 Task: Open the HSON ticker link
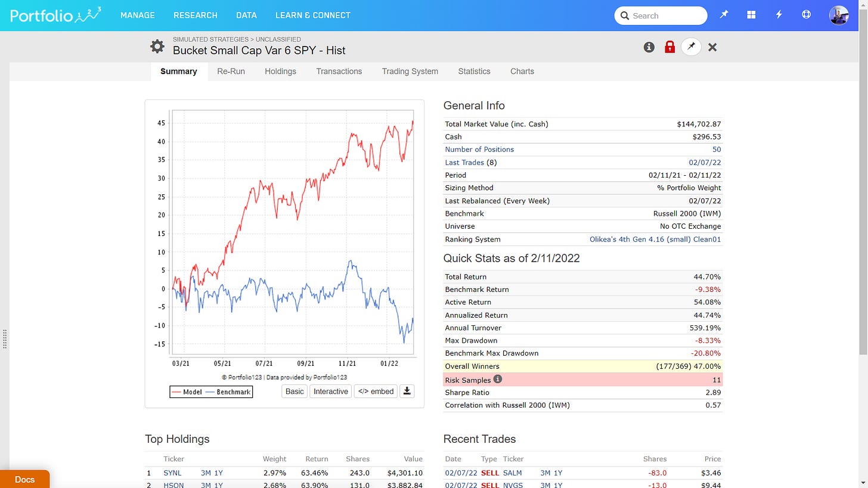173,485
